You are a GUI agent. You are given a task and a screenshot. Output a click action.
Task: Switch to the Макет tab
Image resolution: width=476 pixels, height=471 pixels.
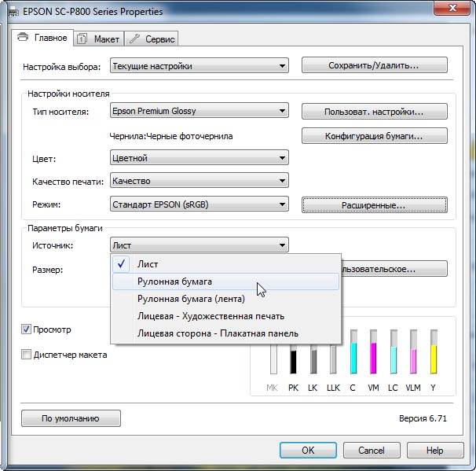[99, 39]
